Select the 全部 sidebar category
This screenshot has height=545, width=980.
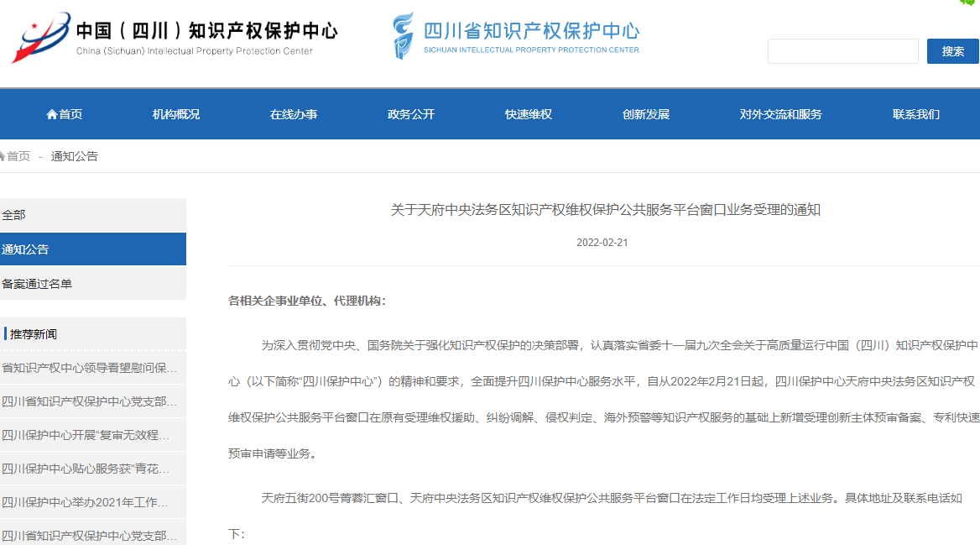pos(14,215)
